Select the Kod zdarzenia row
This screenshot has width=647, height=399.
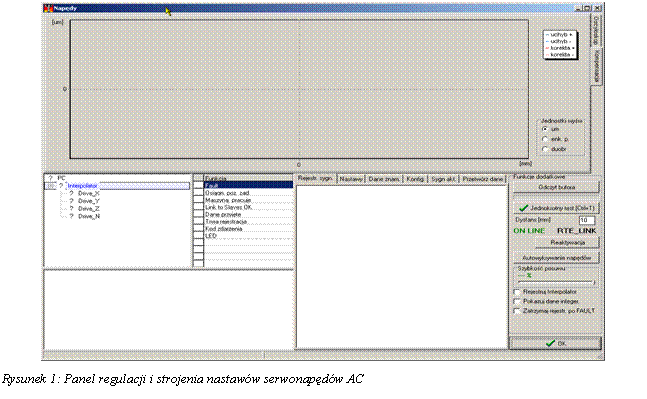pyautogui.click(x=248, y=229)
